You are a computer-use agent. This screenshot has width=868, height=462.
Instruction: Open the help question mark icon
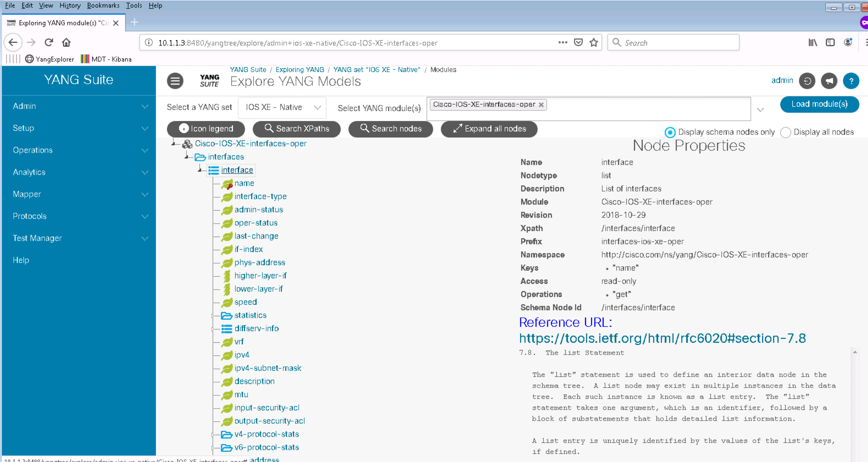coord(851,81)
